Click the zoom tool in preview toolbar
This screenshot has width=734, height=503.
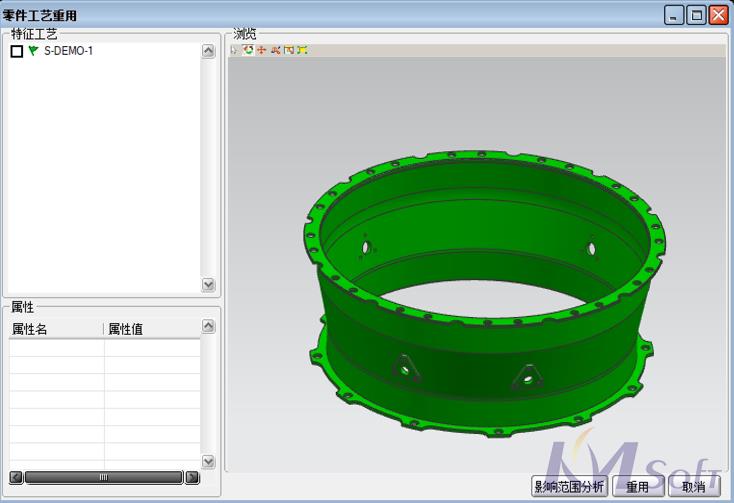275,50
